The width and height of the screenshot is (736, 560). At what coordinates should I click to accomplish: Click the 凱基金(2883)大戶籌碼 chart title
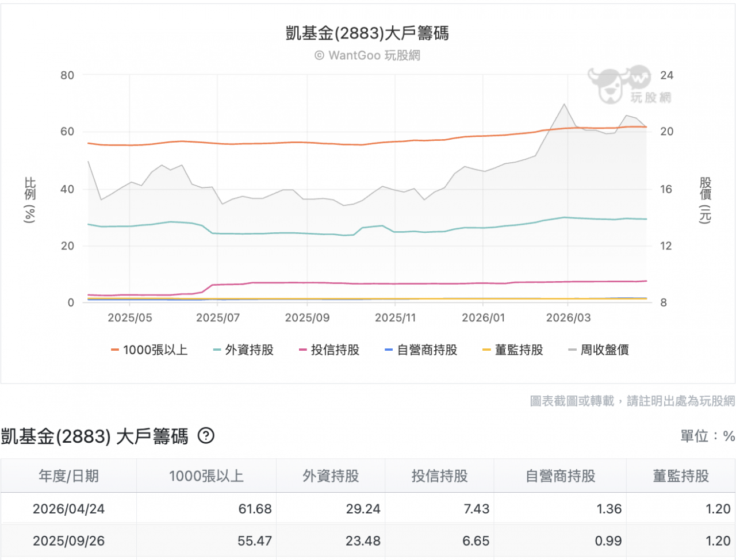tap(367, 34)
